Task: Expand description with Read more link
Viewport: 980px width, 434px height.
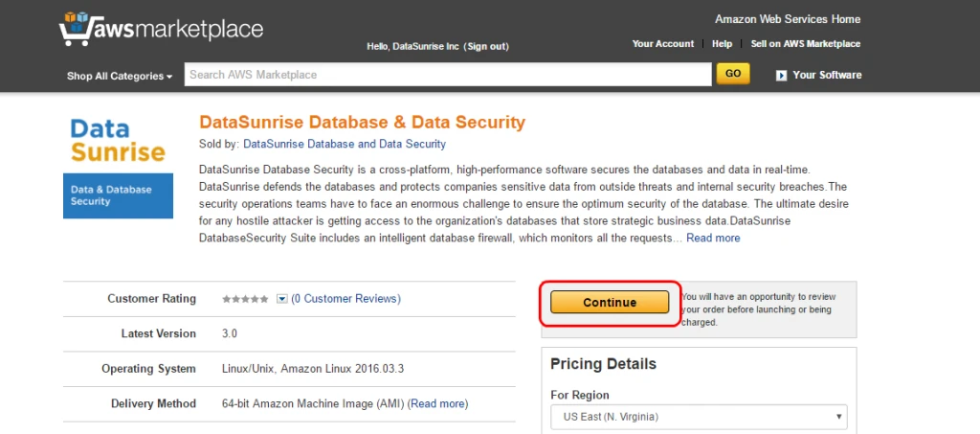Action: [713, 238]
